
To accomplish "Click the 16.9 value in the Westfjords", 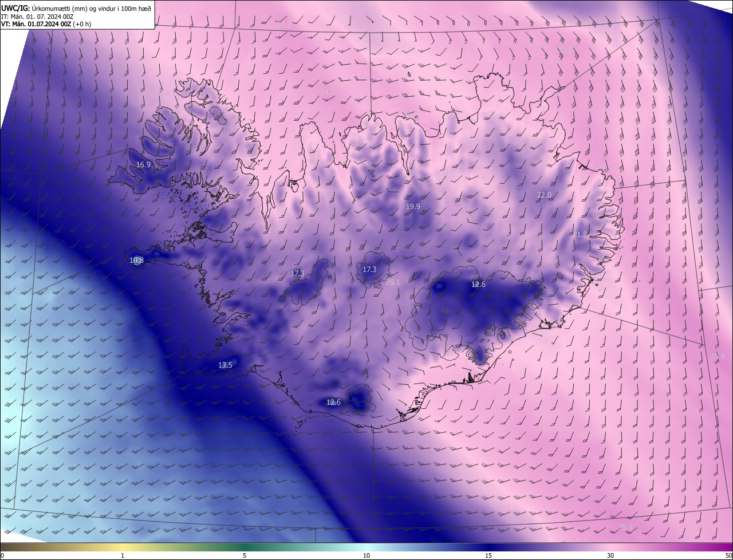I will pyautogui.click(x=143, y=164).
